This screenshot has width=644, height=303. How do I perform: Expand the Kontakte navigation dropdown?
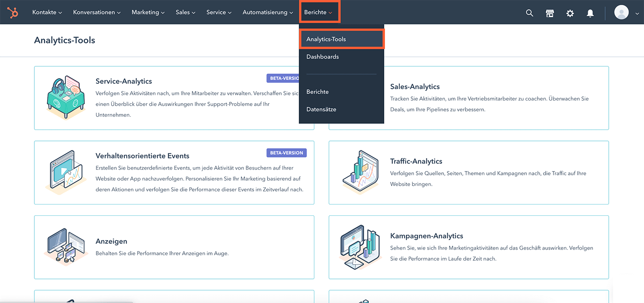click(x=47, y=12)
